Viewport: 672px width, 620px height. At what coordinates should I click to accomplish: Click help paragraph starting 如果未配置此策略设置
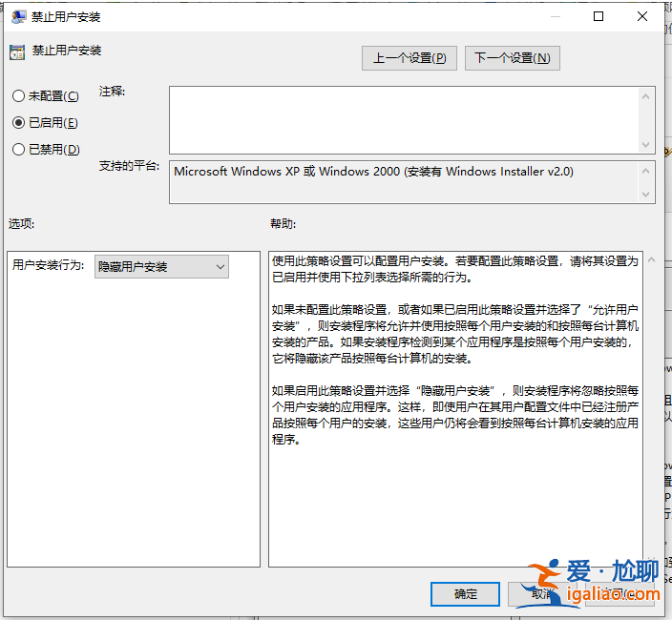click(x=455, y=334)
